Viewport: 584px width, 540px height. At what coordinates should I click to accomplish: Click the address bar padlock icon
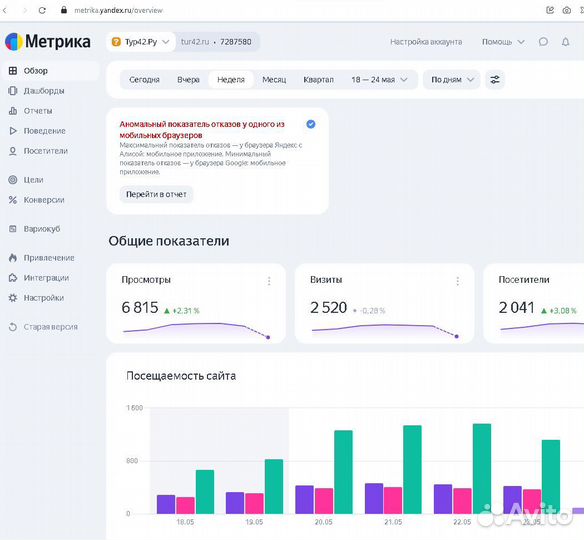pos(64,10)
